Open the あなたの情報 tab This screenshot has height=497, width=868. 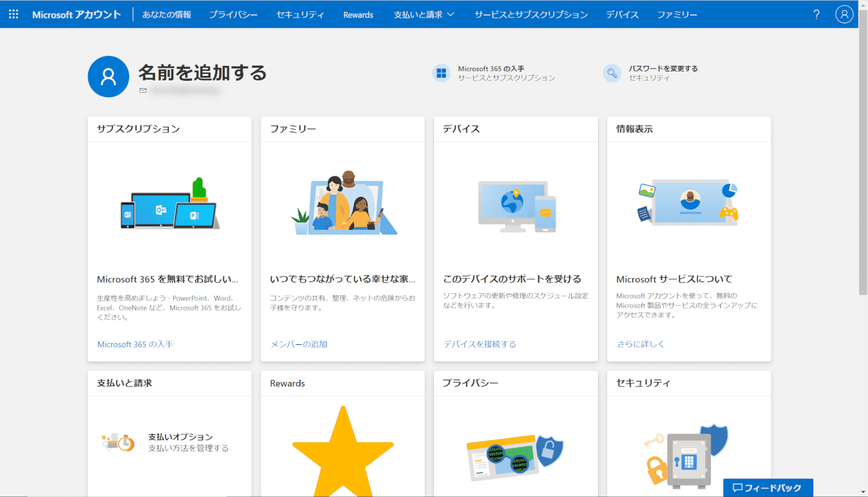[167, 14]
